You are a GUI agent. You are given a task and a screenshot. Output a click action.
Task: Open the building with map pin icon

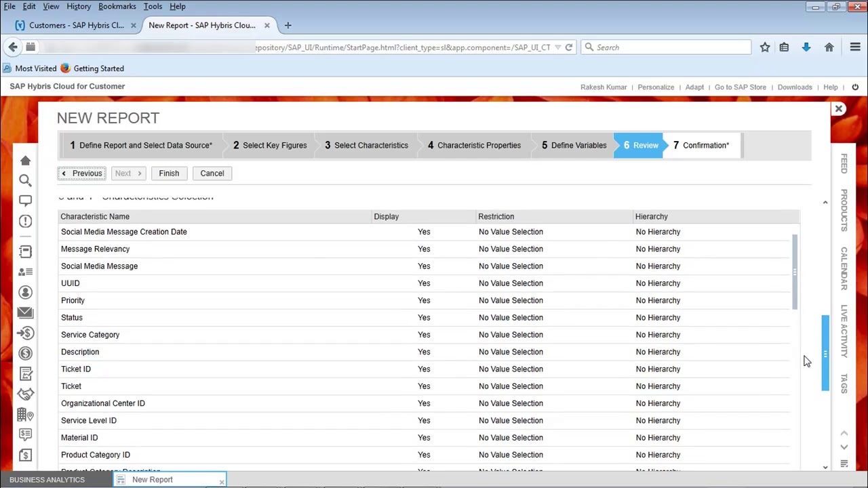[x=25, y=414]
